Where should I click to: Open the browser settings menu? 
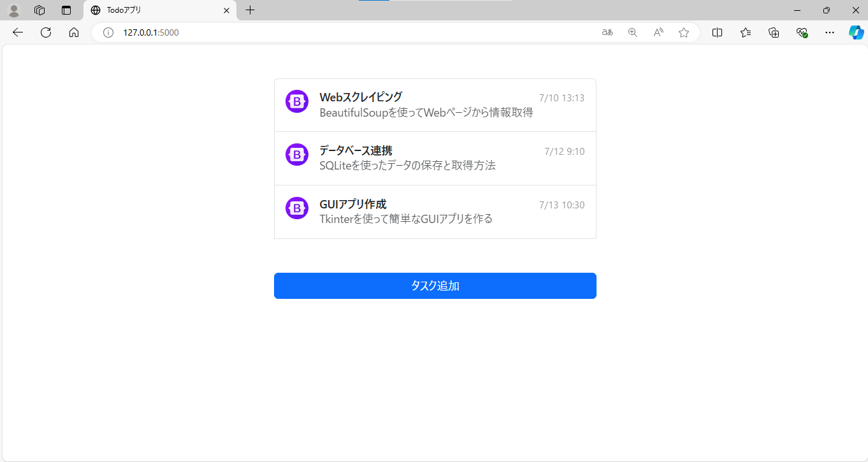click(829, 32)
